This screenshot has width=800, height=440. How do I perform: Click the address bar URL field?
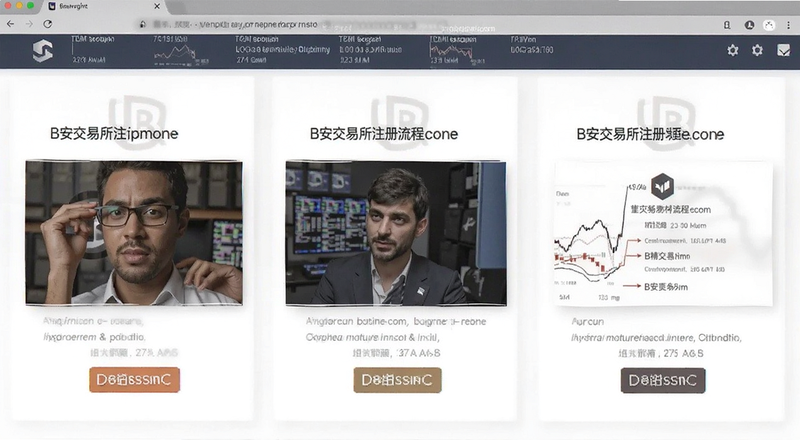coord(327,24)
